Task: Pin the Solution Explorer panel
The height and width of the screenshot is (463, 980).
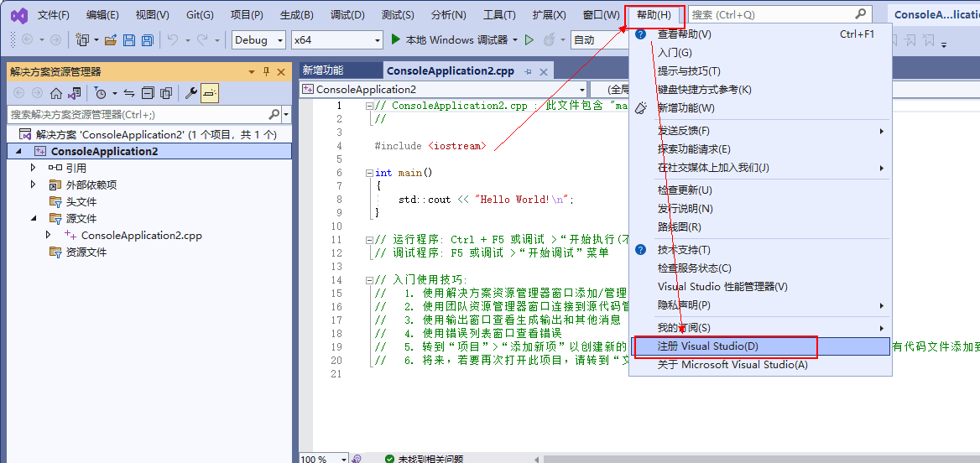Action: coord(266,72)
